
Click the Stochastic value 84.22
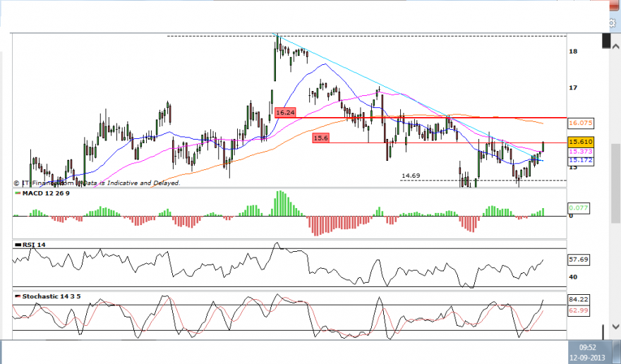pos(578,299)
